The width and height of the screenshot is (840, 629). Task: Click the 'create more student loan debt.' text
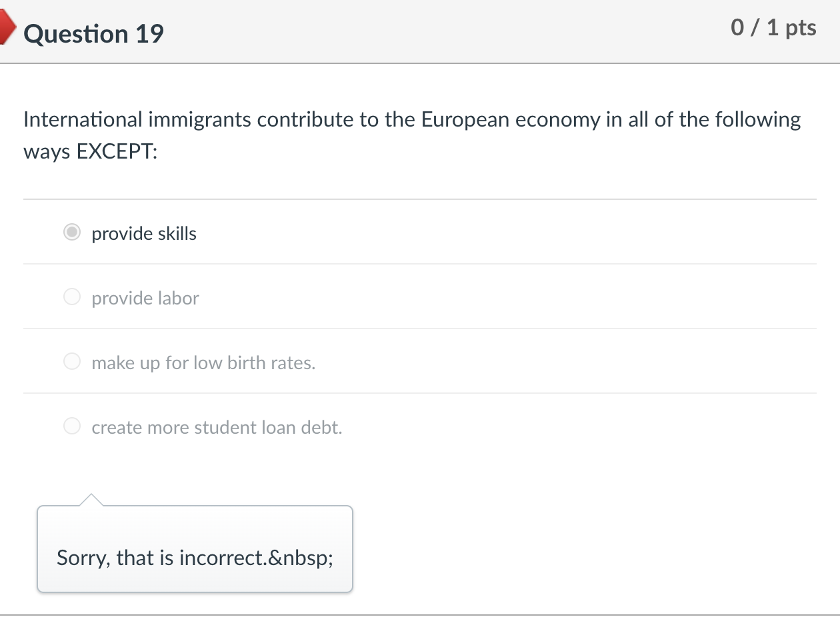217,428
